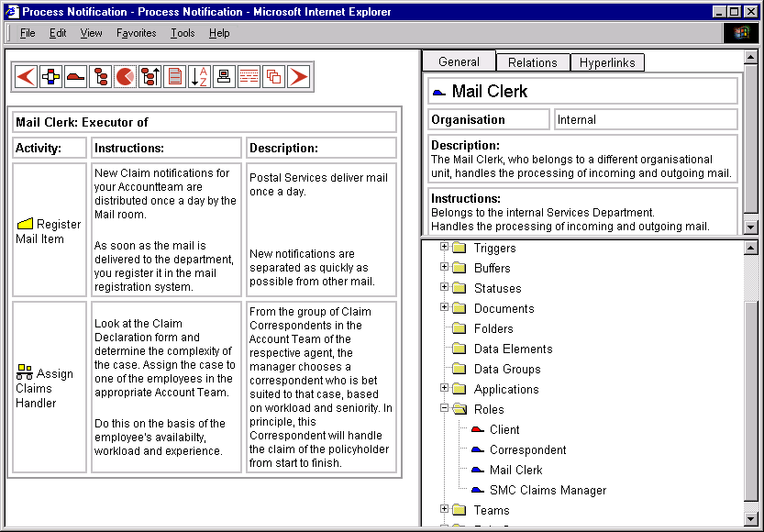764x532 pixels.
Task: Click the red hat role icon in toolbar
Action: pyautogui.click(x=75, y=76)
